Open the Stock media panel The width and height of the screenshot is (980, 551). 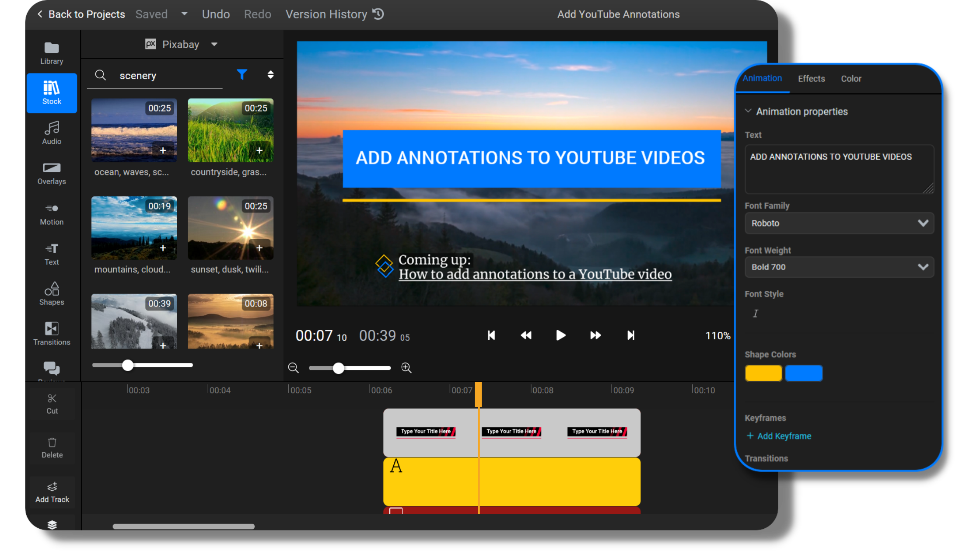[52, 93]
